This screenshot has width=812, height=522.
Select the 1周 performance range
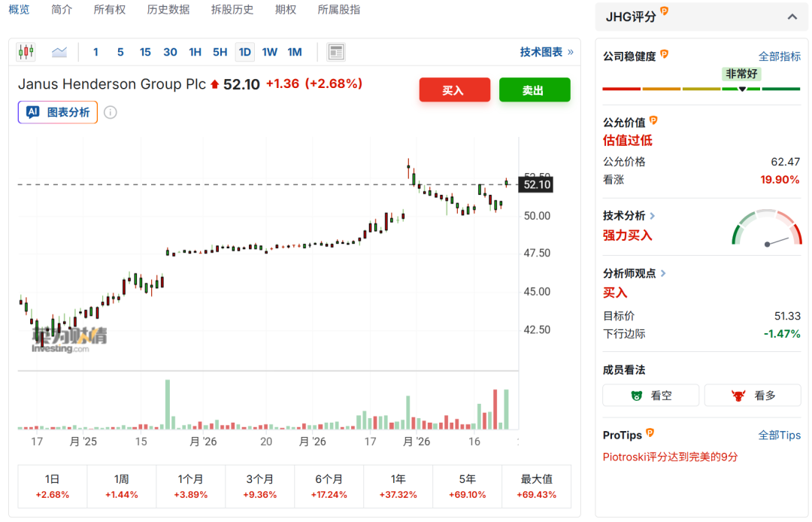pyautogui.click(x=122, y=486)
